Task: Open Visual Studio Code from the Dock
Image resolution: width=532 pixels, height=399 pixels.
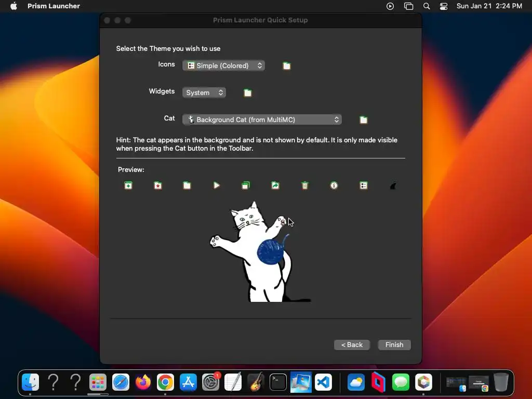Action: [x=323, y=382]
